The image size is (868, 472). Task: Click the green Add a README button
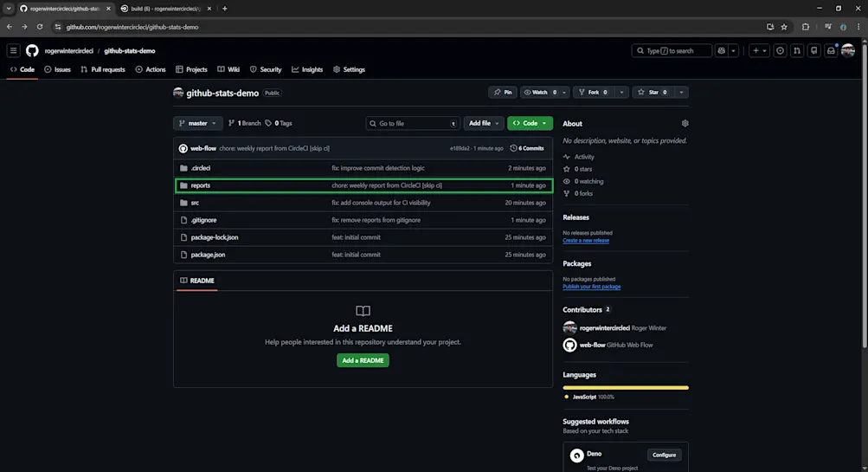click(x=363, y=360)
